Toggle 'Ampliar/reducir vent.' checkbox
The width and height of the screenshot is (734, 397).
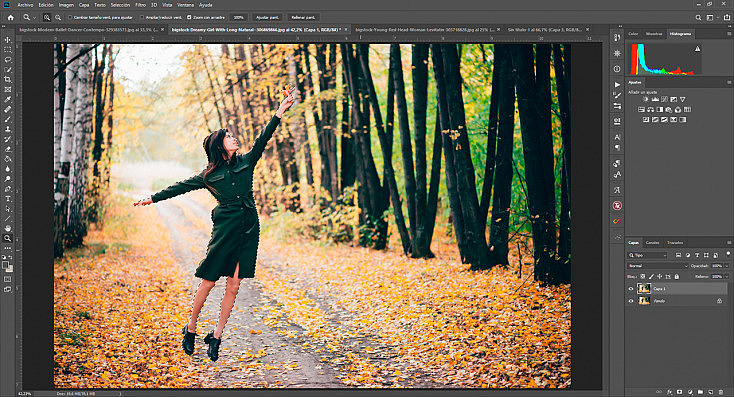tap(142, 17)
